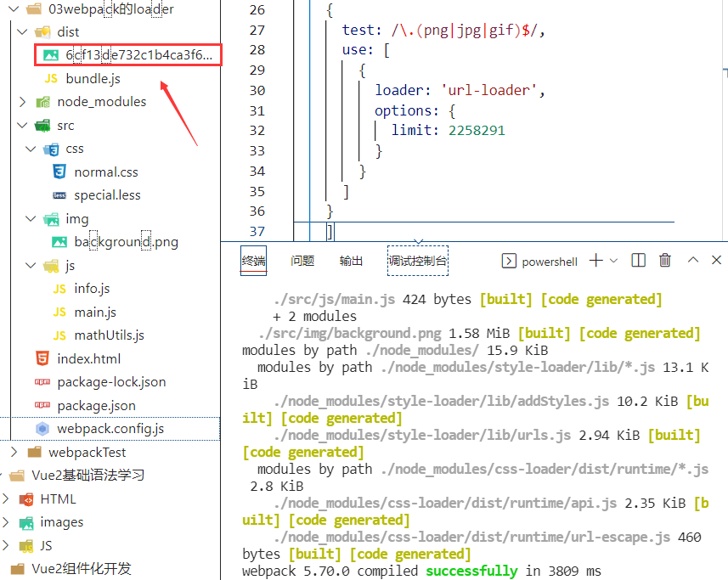Screen dimensions: 728x580
Task: Click the CSS3 icon beside normal.css
Action: click(59, 172)
